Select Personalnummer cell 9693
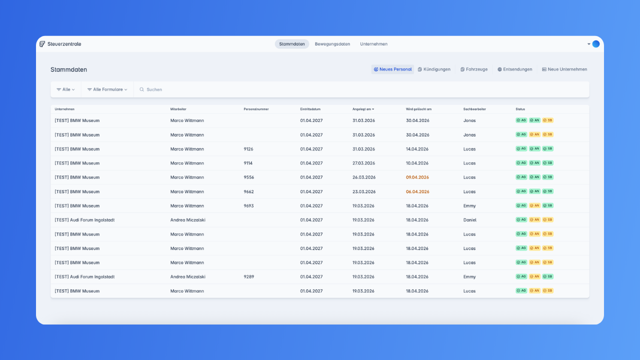Viewport: 640px width, 360px height. point(249,206)
